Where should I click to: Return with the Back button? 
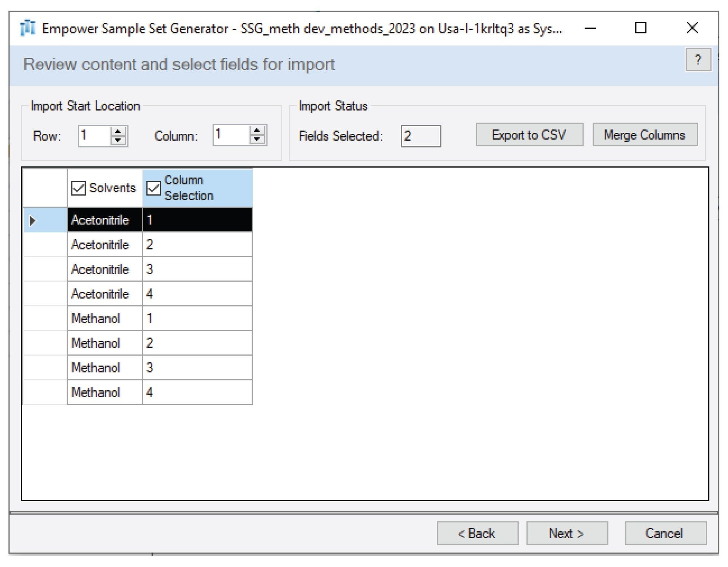[x=477, y=533]
